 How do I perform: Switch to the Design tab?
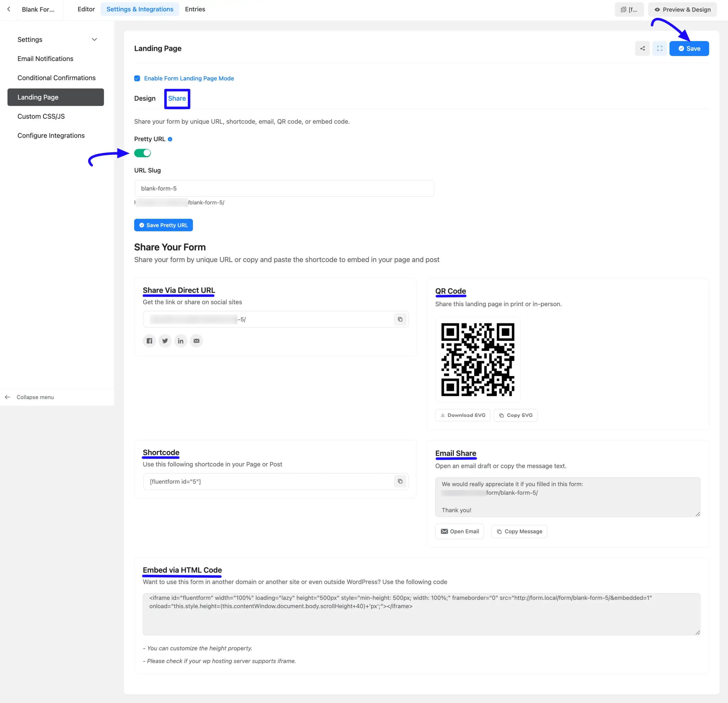pos(145,98)
